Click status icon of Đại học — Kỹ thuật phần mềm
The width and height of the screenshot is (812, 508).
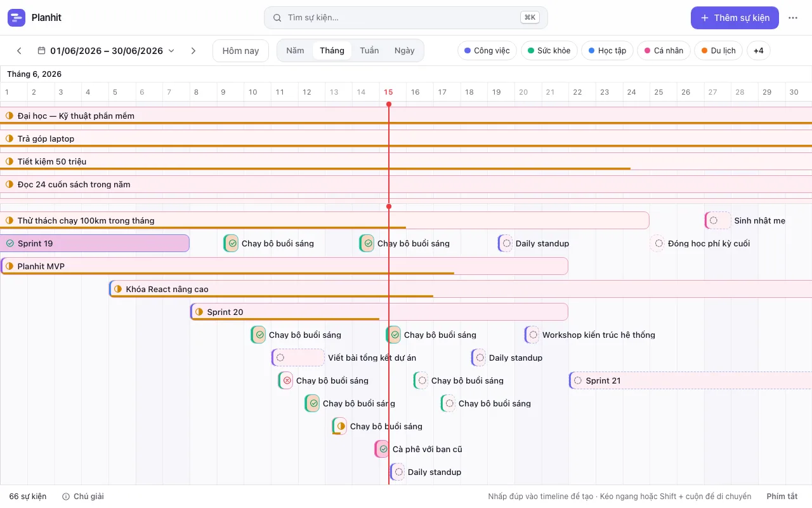10,116
